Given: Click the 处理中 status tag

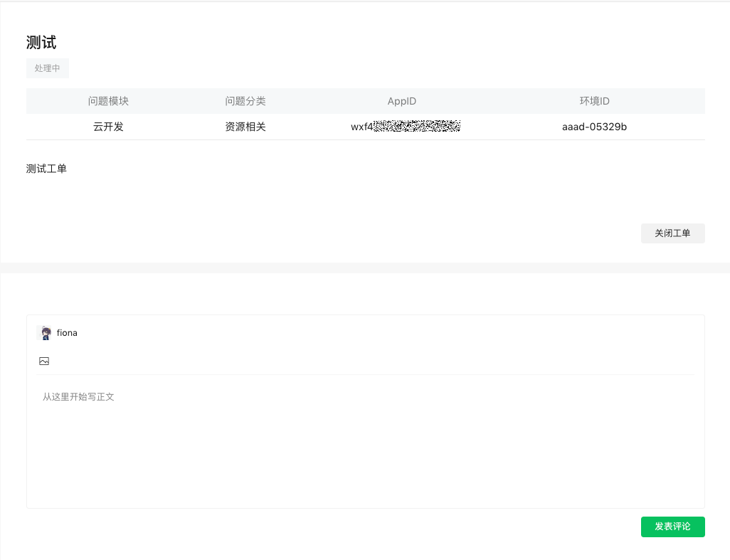Looking at the screenshot, I should click(48, 68).
